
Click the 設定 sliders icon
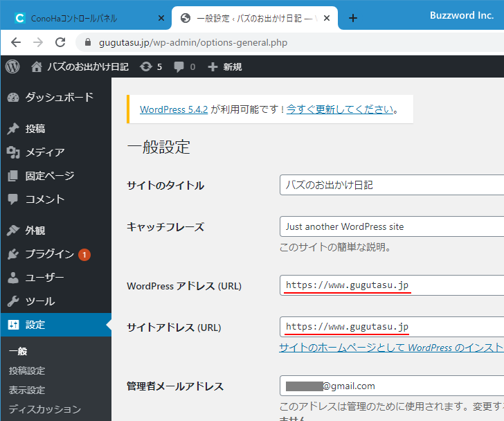(13, 325)
